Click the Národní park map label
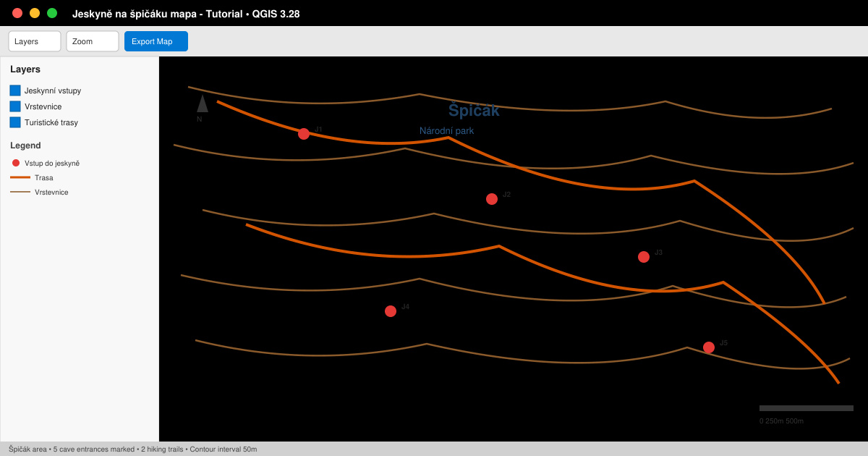Image resolution: width=868 pixels, height=456 pixels. pos(447,131)
